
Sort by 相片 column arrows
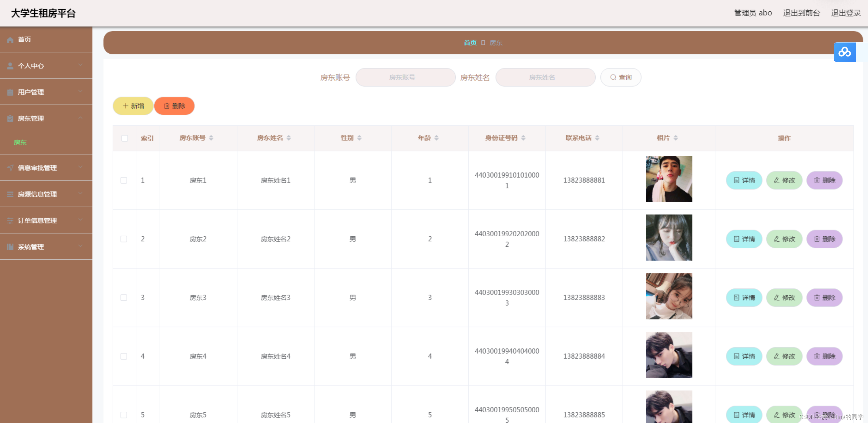pos(676,138)
